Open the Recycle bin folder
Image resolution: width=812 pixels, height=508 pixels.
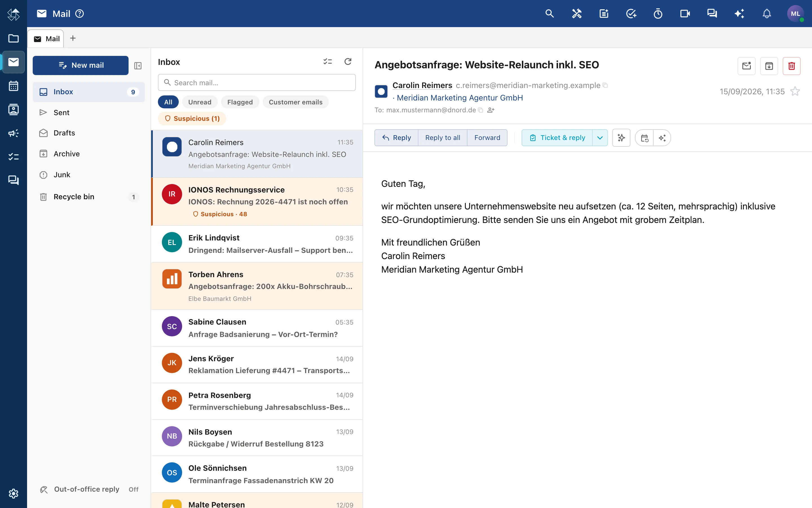89,196
